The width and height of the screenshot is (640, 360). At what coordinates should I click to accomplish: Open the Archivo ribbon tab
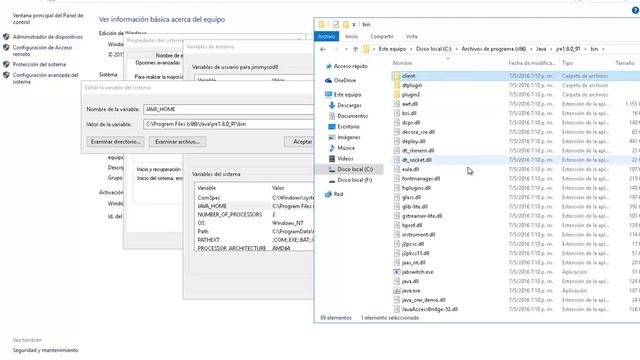click(x=327, y=36)
